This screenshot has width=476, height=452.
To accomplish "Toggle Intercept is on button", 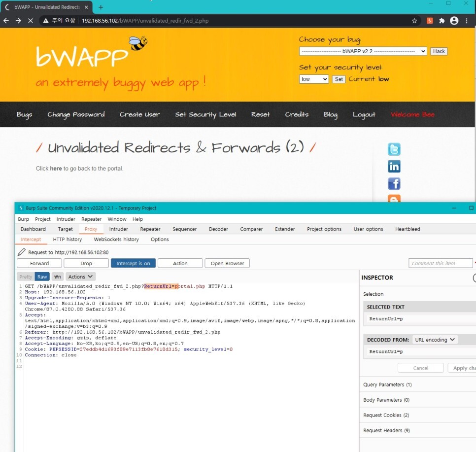I will [133, 263].
